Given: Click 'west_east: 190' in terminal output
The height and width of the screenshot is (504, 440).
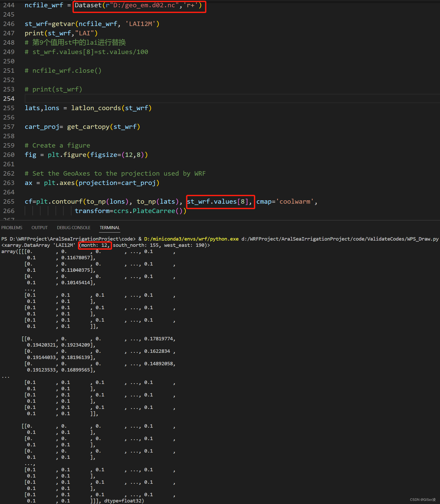Looking at the screenshot, I should (184, 245).
